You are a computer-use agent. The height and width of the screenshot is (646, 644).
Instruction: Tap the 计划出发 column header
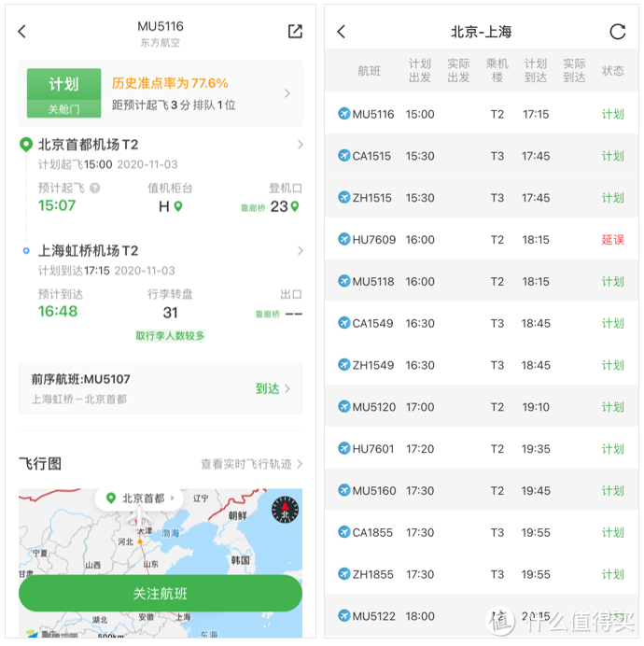point(420,70)
